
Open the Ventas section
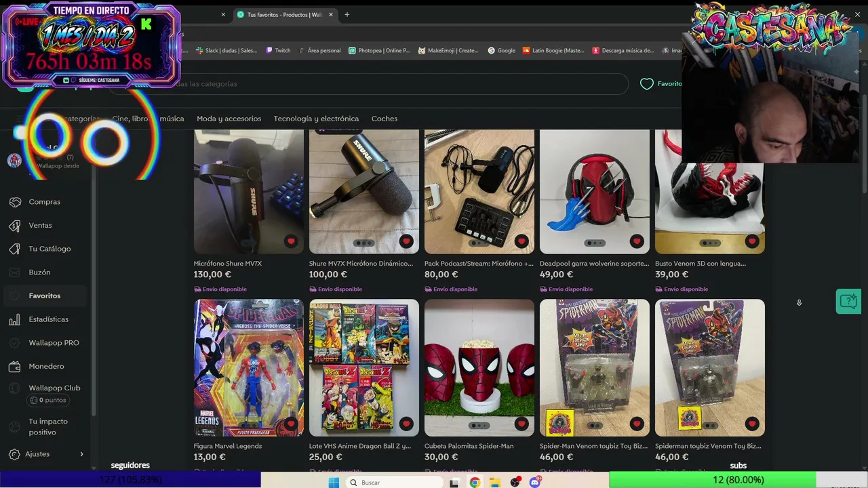click(x=40, y=225)
